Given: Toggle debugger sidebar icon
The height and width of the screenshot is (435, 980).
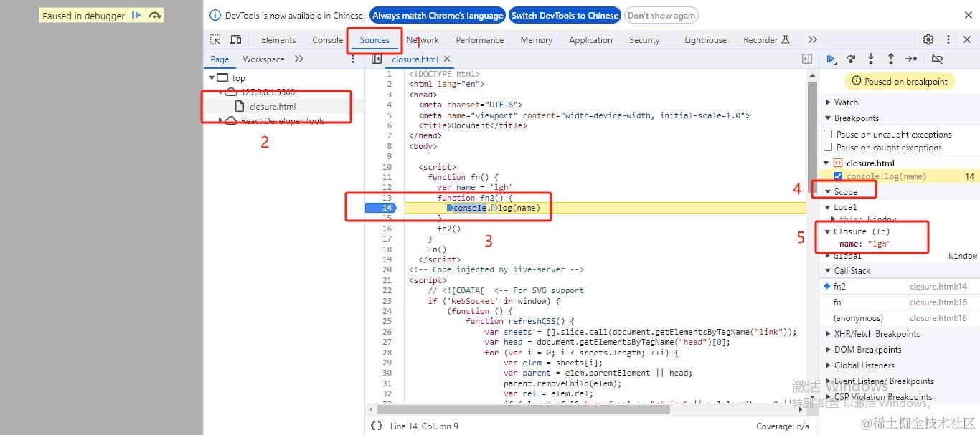Looking at the screenshot, I should [807, 59].
